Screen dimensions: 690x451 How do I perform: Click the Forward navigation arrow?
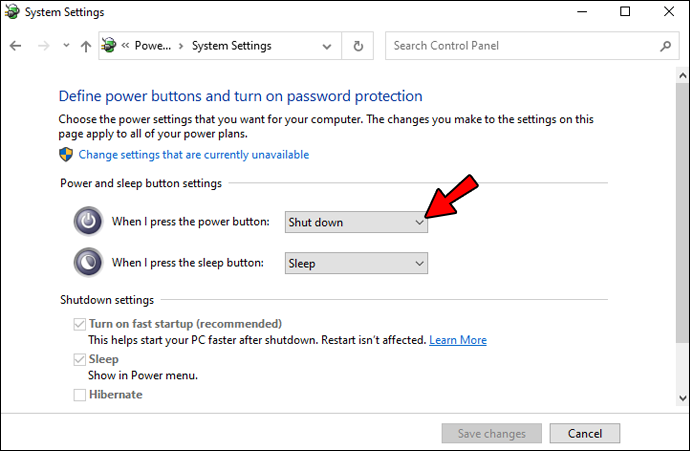pos(42,46)
